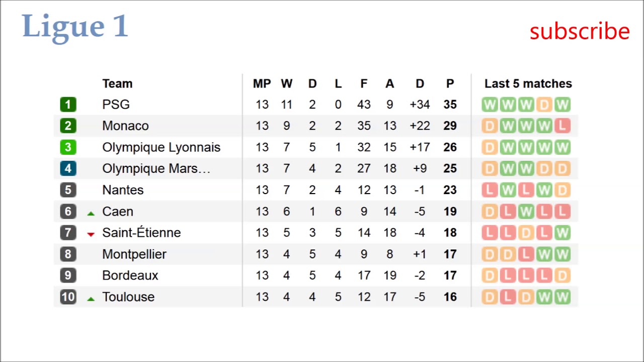Click green up arrow beside Caen

[x=91, y=213]
